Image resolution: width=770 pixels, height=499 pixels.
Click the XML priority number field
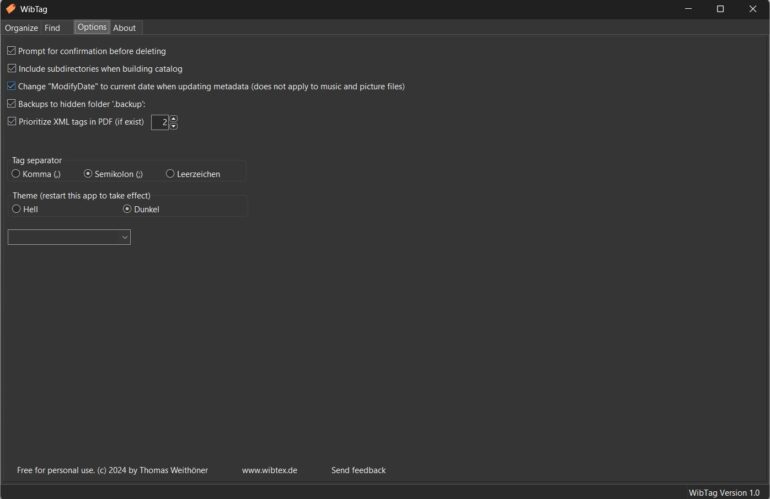coord(160,122)
